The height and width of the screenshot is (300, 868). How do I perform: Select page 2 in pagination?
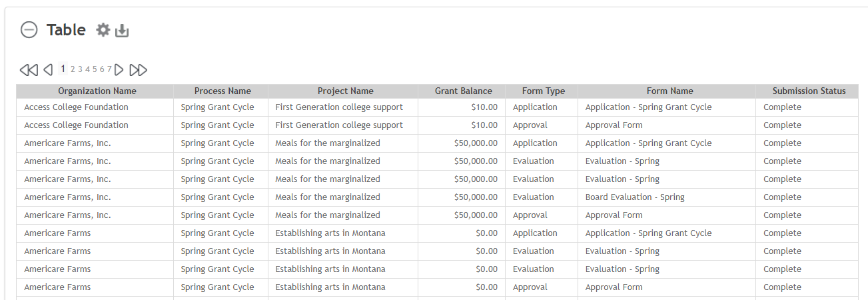click(73, 69)
